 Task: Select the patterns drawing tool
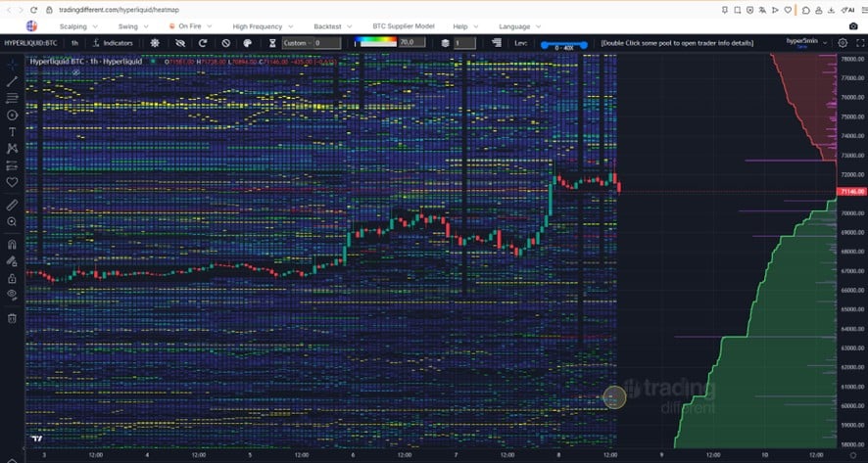[12, 148]
